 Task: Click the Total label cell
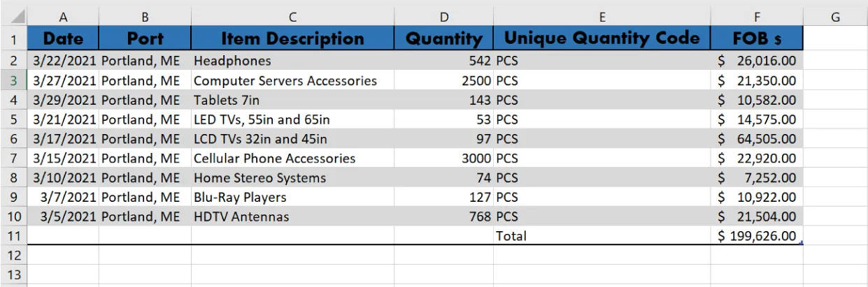[x=602, y=236]
